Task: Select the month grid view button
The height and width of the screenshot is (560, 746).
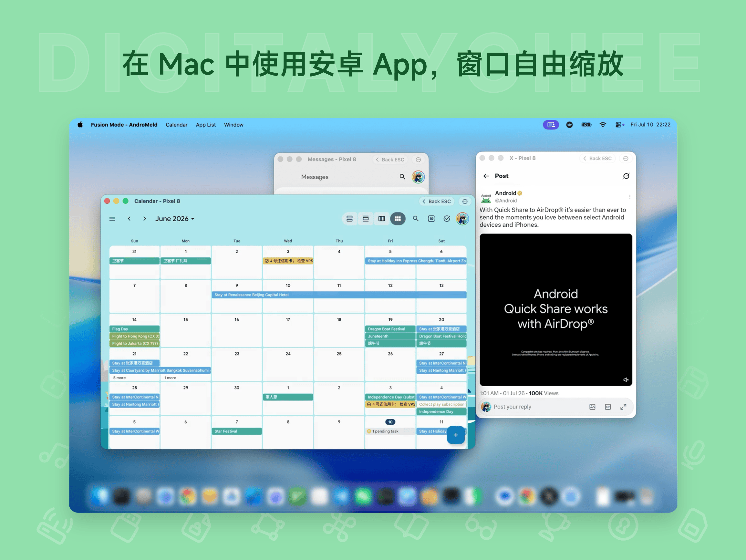Action: 398,219
